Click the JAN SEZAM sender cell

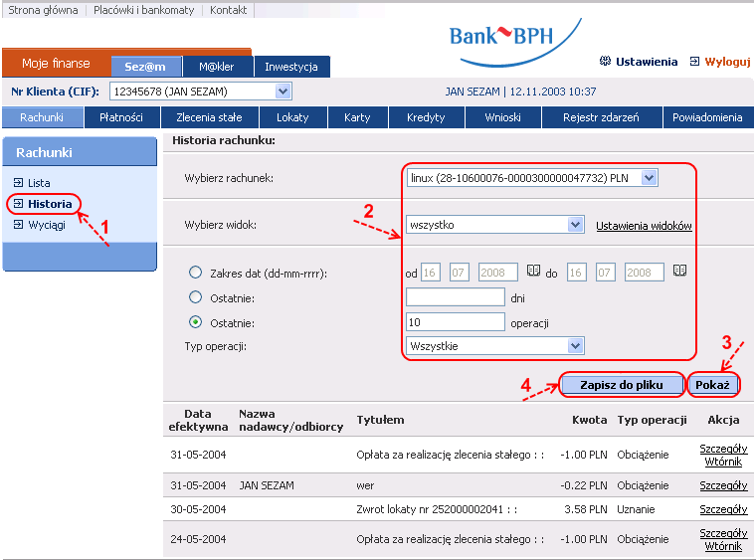(x=267, y=485)
